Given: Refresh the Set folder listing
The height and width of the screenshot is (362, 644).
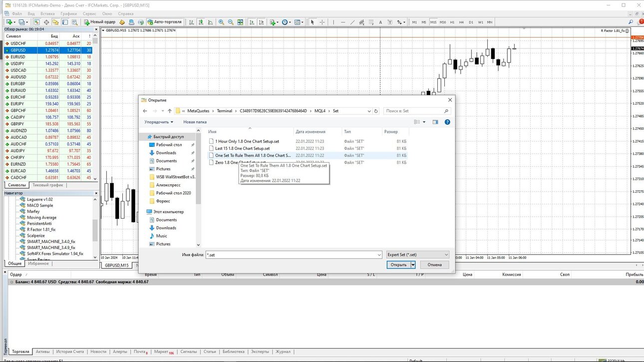Looking at the screenshot, I should coord(376,111).
